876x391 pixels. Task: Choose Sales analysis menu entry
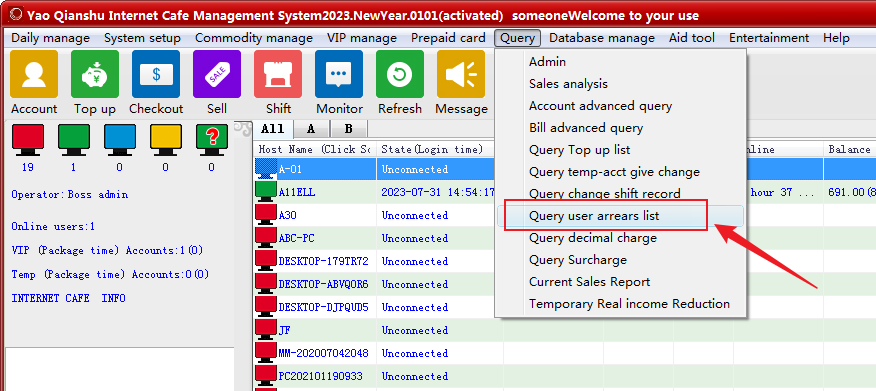tap(620, 84)
